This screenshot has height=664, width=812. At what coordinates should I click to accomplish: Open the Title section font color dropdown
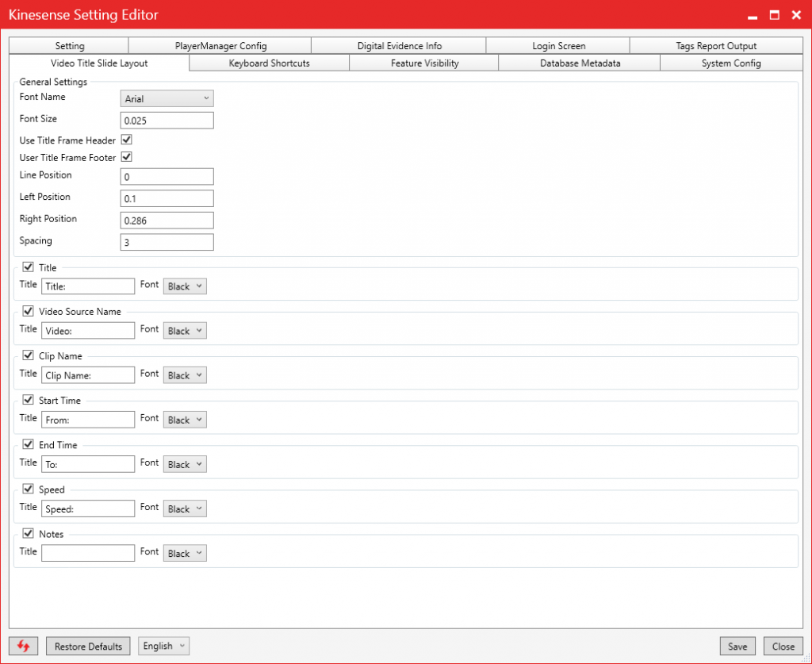(x=185, y=286)
